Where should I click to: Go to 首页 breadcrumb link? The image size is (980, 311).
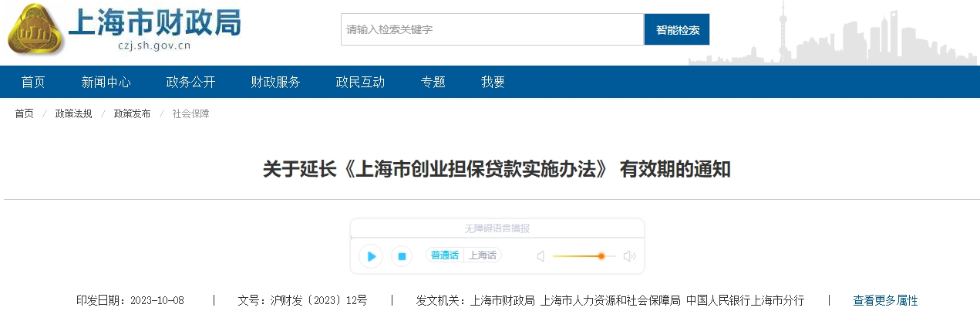[25, 114]
